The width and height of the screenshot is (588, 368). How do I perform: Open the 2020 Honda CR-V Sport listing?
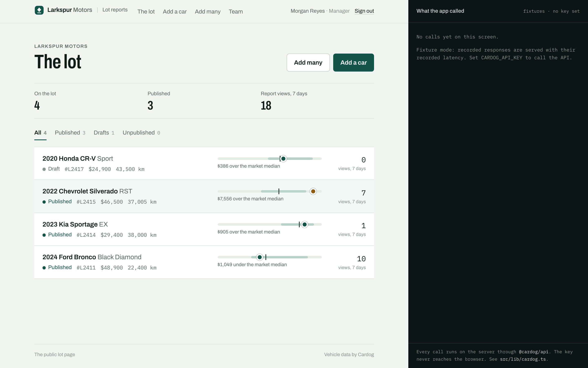point(204,163)
